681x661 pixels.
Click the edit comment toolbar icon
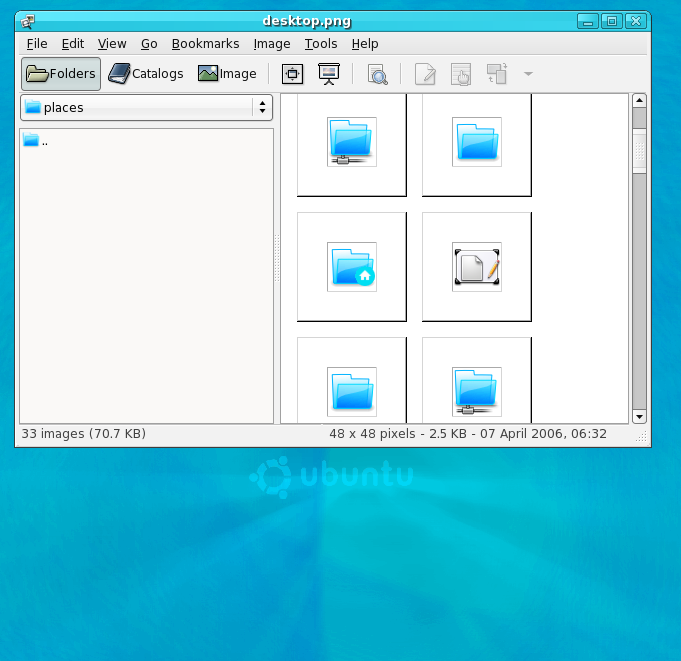pyautogui.click(x=425, y=74)
